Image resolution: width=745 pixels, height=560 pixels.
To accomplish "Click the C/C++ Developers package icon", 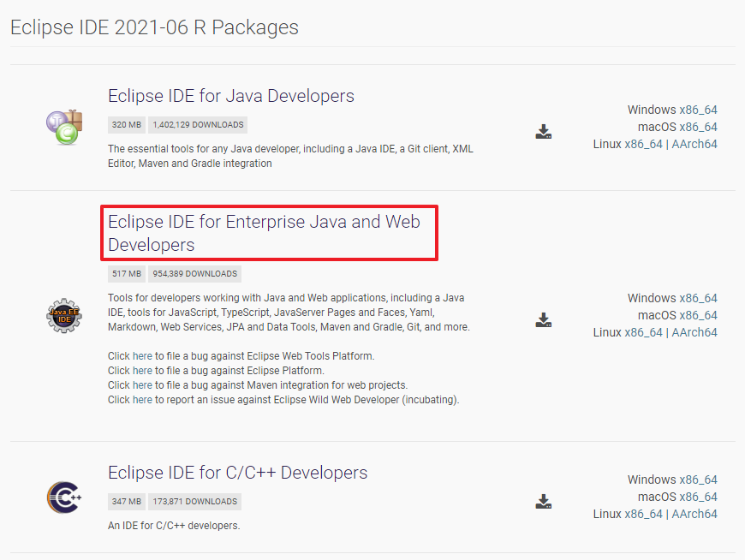I will [63, 497].
